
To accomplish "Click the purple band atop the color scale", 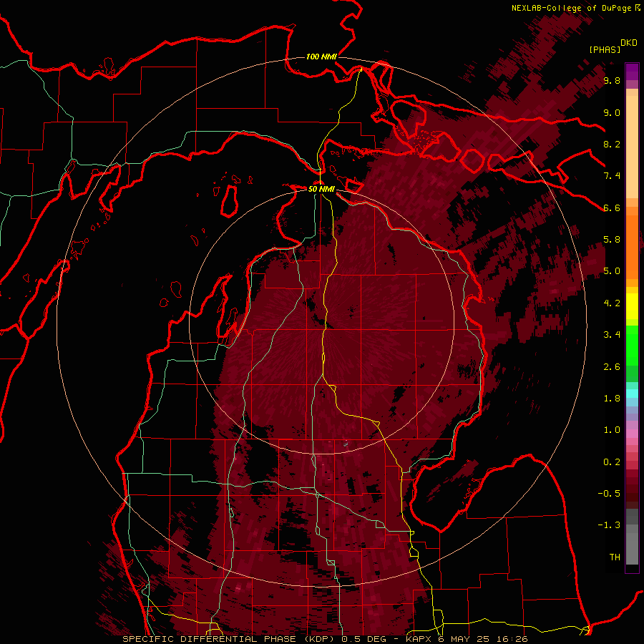I will click(x=632, y=72).
